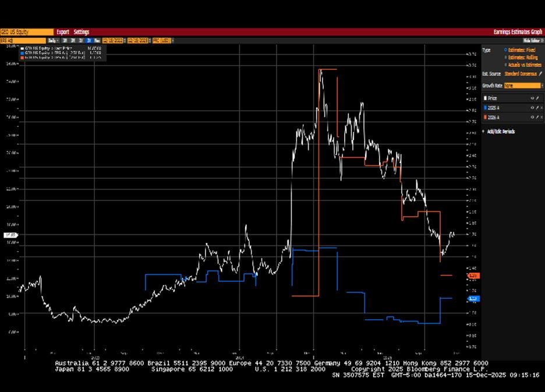
Task: Click Hide Editor button
Action: (533, 41)
